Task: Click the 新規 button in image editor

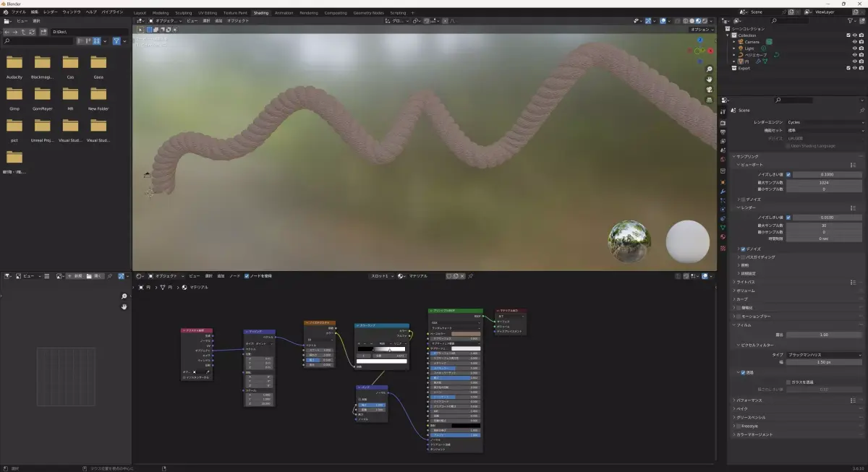Action: point(74,276)
